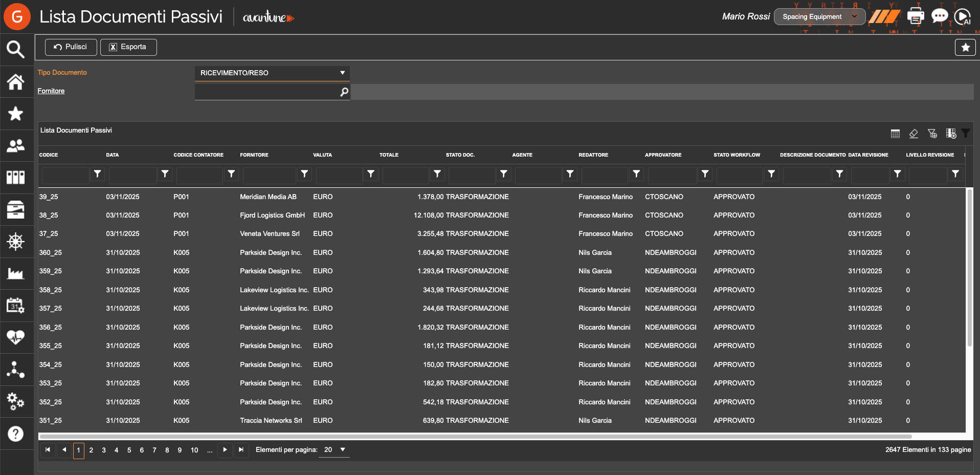
Task: Open the heartbeat monitor sidebar icon
Action: 15,337
